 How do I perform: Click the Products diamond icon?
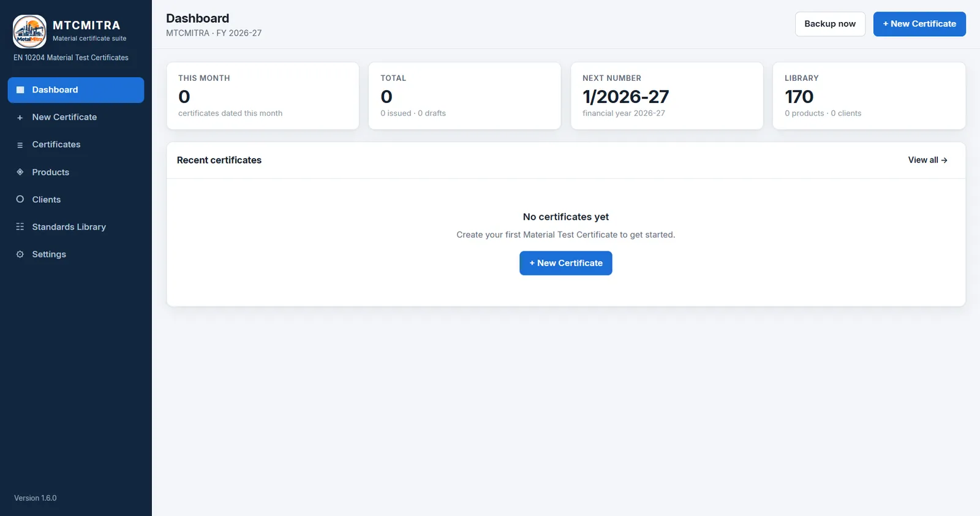(20, 172)
